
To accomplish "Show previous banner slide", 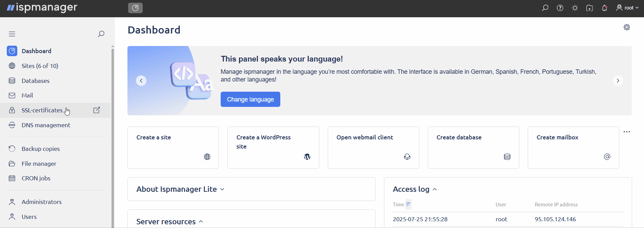I will (x=141, y=81).
